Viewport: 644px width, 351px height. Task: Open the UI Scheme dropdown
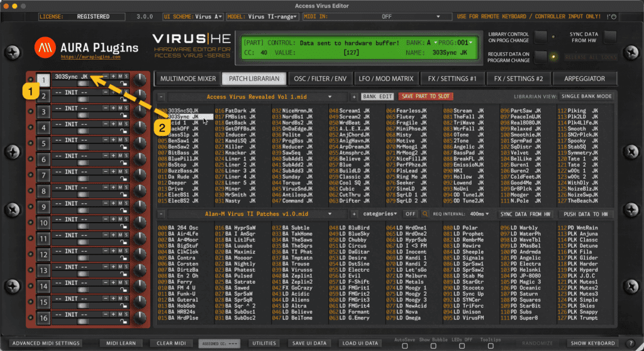click(193, 17)
